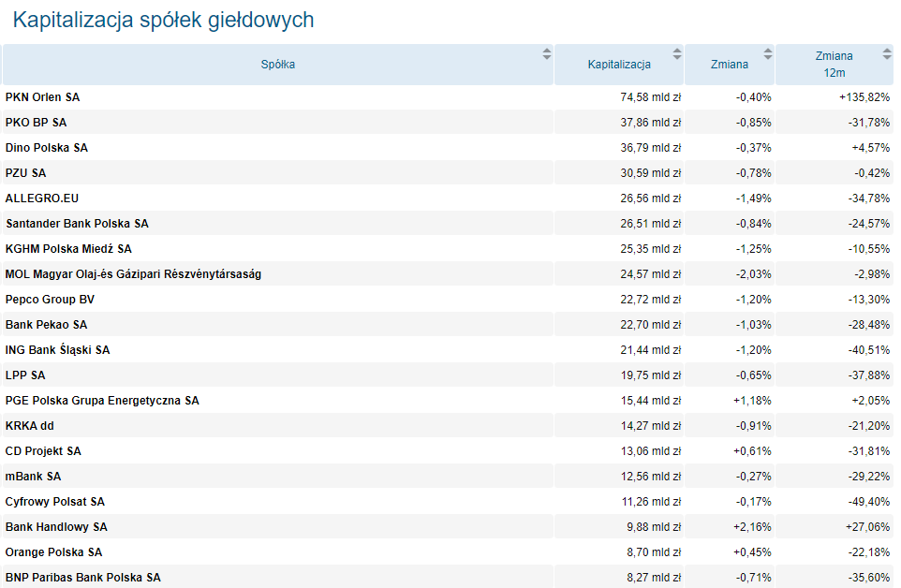Open Bank Pekao SA link
Viewport: 901px width, 588px height.
(x=46, y=325)
